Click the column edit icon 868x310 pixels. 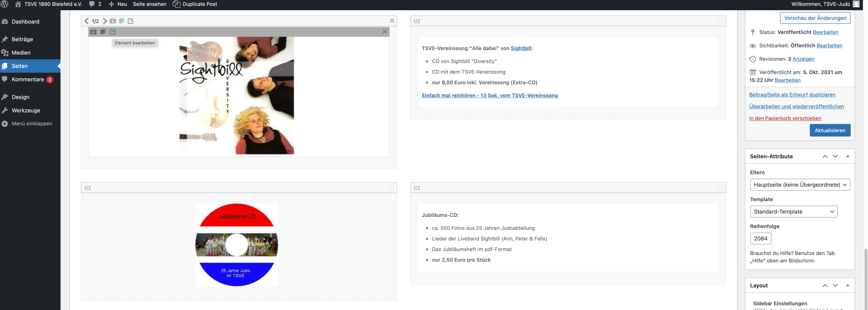[130, 21]
